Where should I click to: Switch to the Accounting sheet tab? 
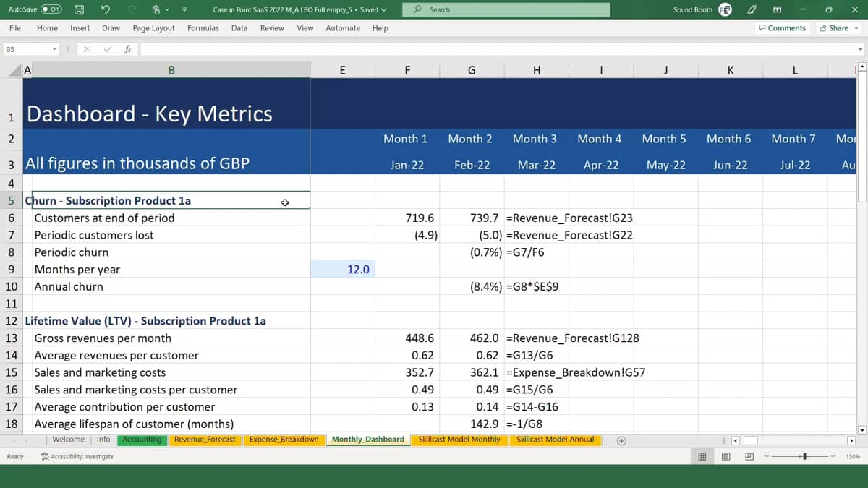coord(142,440)
